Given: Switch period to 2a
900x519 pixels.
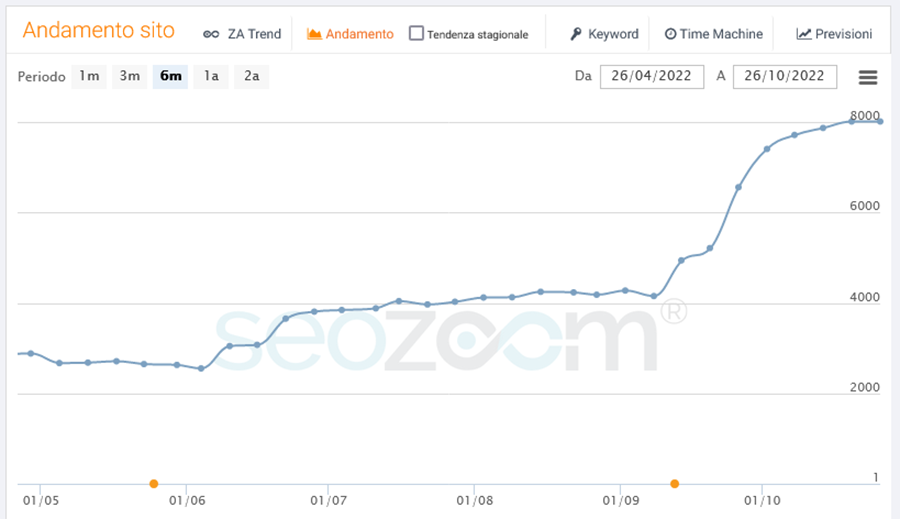Looking at the screenshot, I should click(x=251, y=77).
